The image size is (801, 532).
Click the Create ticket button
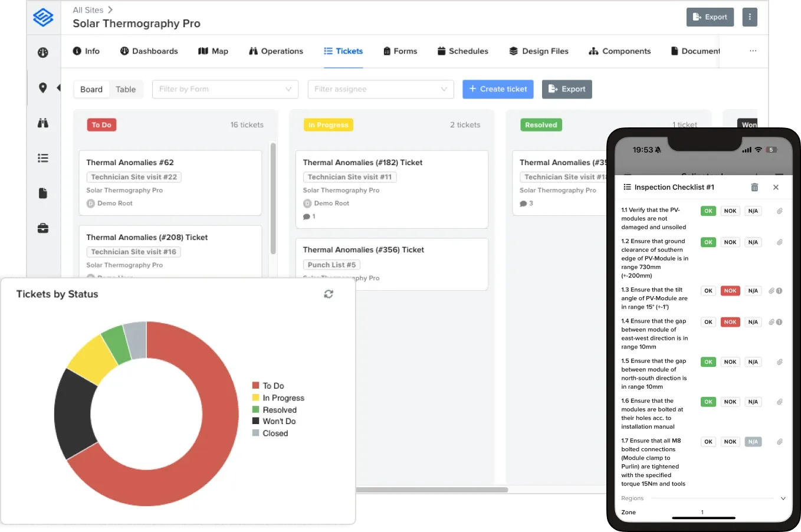click(498, 89)
